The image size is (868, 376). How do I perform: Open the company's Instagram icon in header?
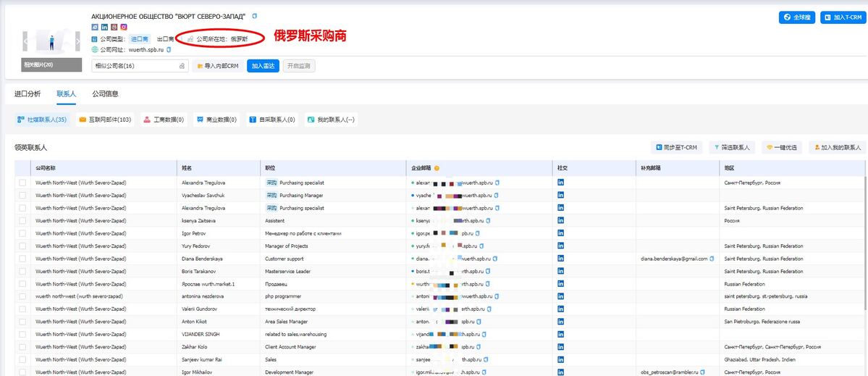[124, 27]
